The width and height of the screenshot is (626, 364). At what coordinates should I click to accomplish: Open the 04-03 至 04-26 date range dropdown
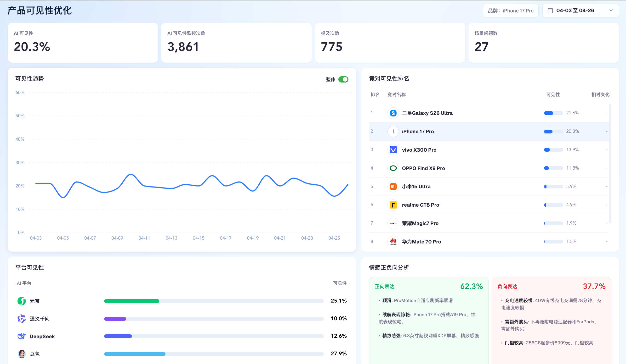tap(580, 11)
